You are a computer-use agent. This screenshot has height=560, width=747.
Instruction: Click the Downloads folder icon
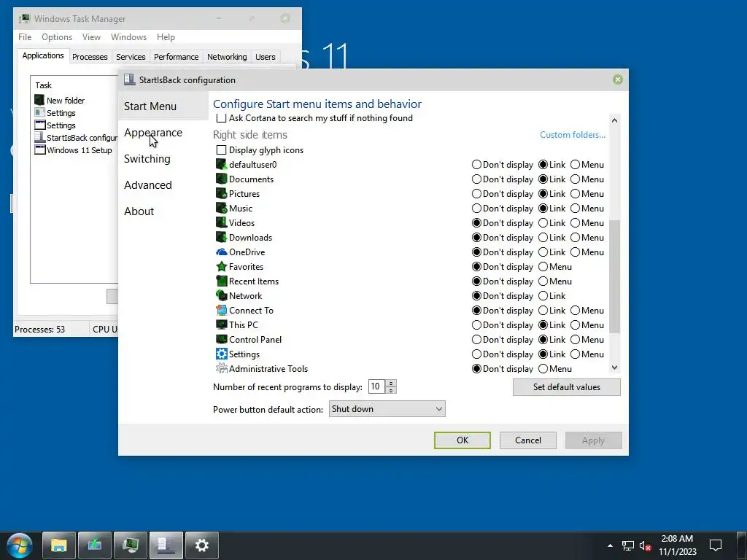tap(221, 237)
